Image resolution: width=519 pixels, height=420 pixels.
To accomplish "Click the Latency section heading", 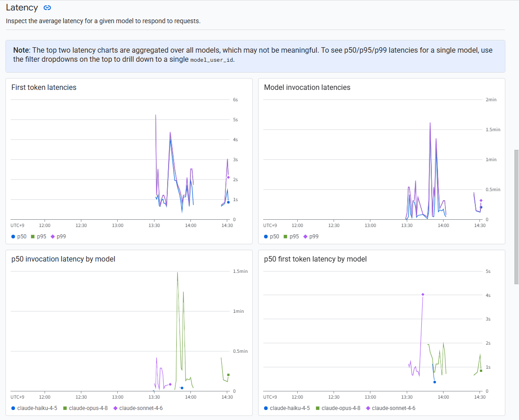I will click(x=22, y=8).
